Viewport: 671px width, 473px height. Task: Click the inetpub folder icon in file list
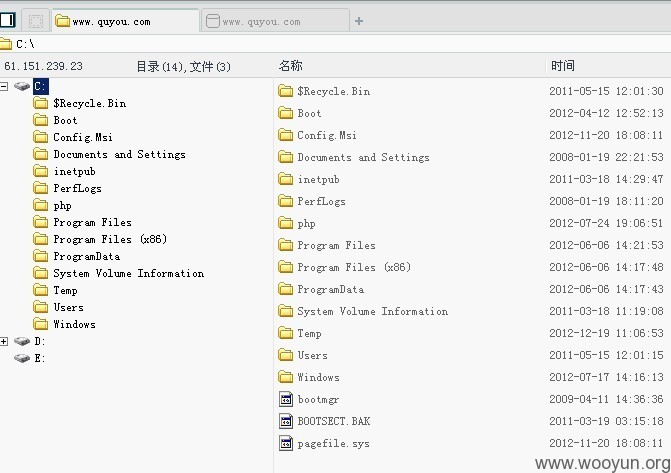pos(285,179)
